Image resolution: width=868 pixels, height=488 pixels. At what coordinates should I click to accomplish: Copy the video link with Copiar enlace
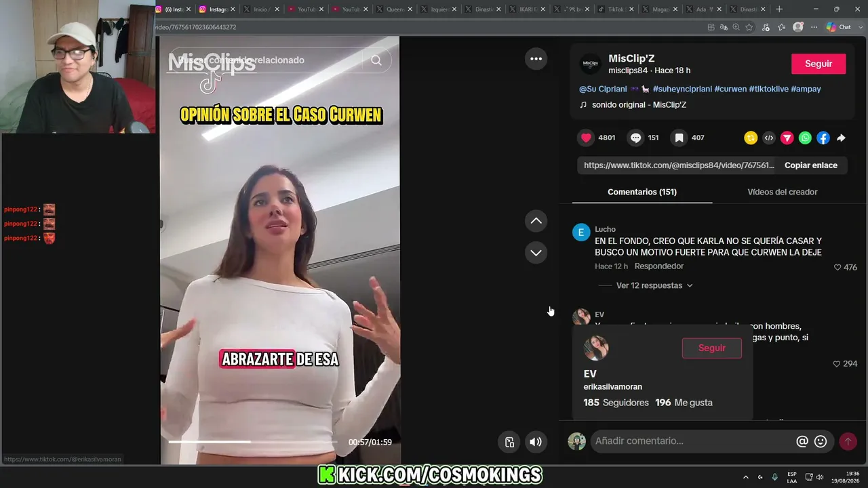point(811,165)
